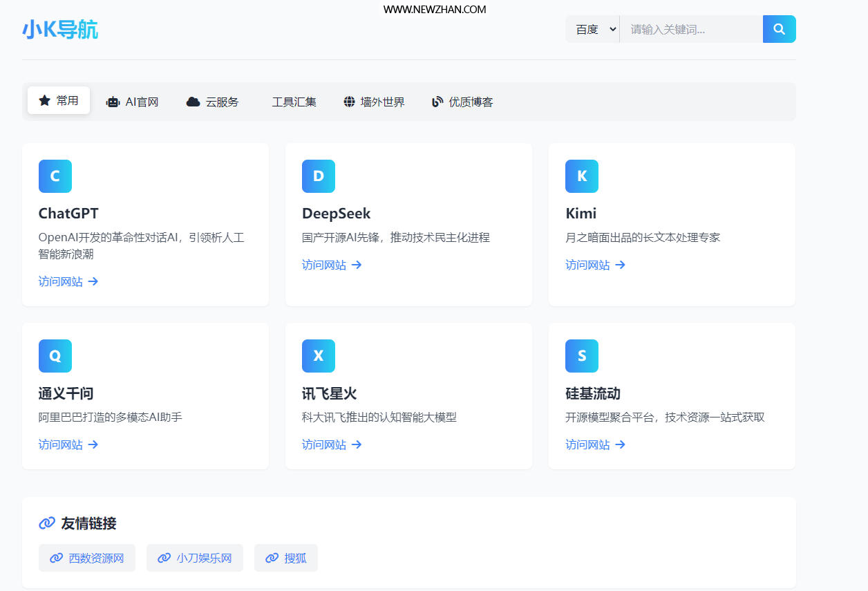The width and height of the screenshot is (868, 591).
Task: Click the 讯飞星火 card's "X" icon
Action: [319, 356]
